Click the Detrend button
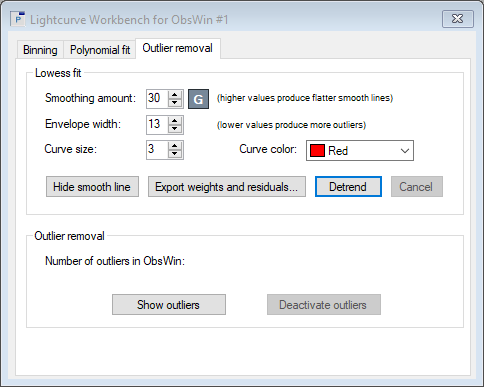The width and height of the screenshot is (484, 387). pos(348,187)
